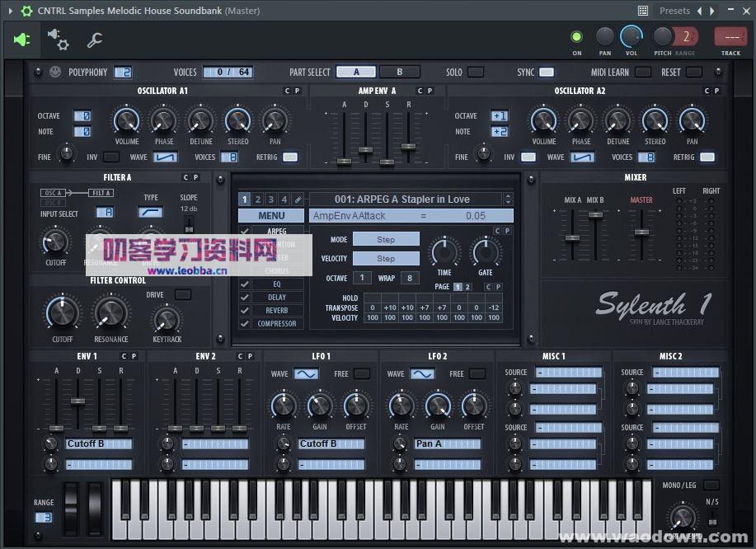Open the arpeggiator VELOCITY dropdown
The width and height of the screenshot is (756, 549).
[387, 257]
